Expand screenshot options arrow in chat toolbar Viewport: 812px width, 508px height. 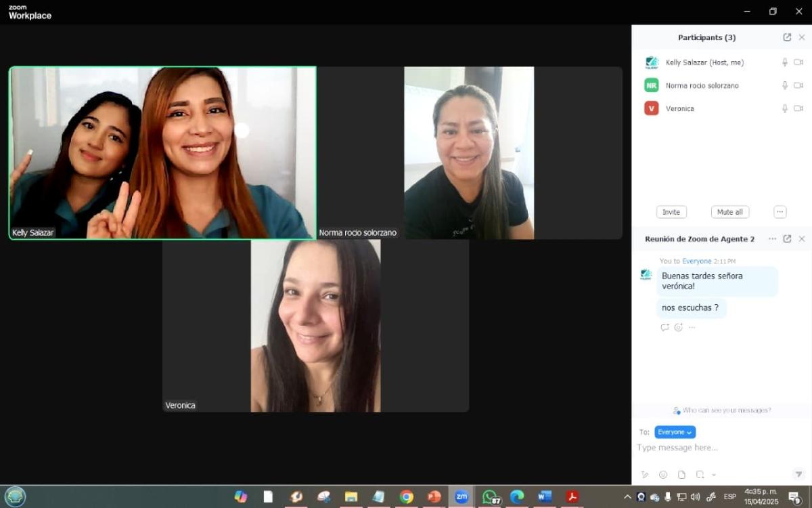(x=713, y=475)
